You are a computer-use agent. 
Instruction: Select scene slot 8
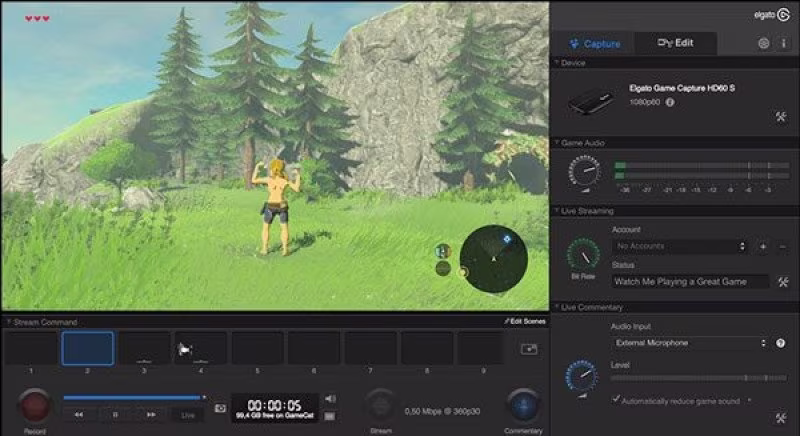427,348
